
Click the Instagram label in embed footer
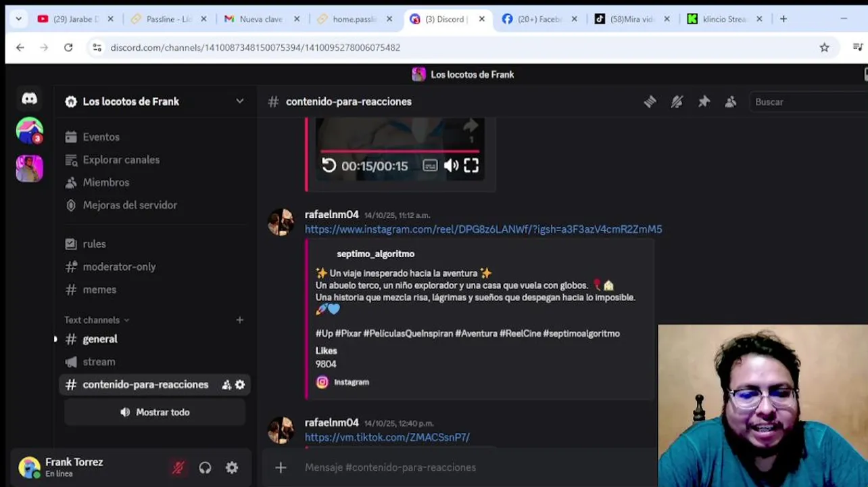click(x=352, y=382)
